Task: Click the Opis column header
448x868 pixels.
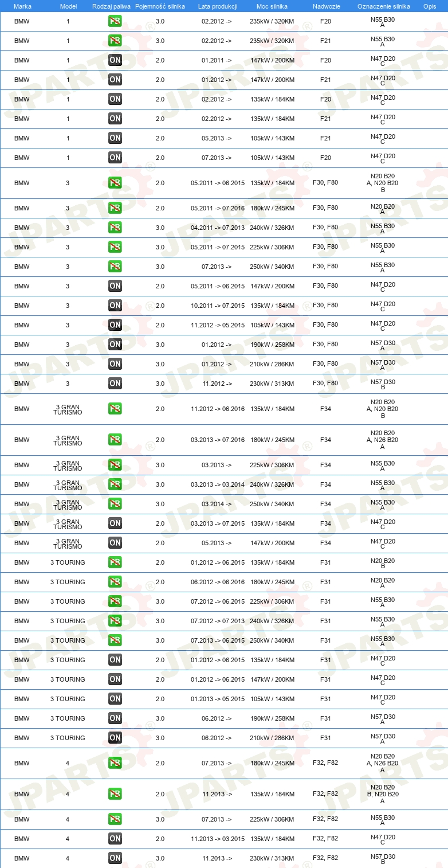Action: 429,6
